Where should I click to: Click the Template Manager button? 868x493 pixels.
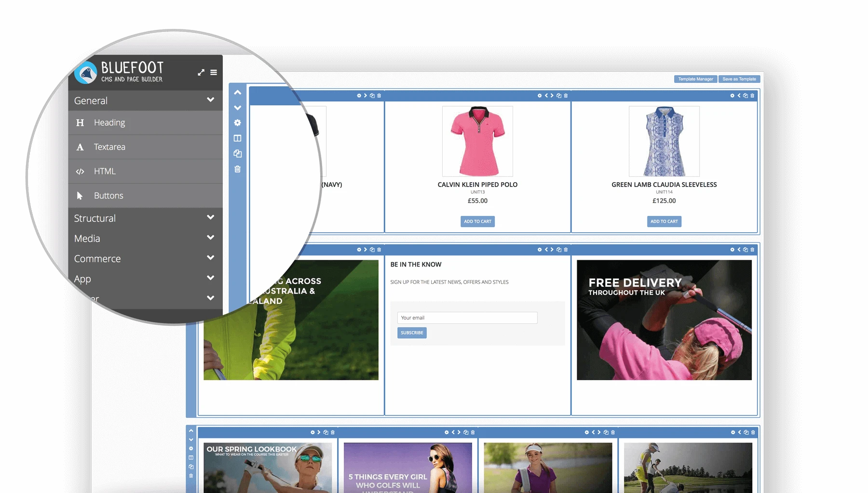tap(695, 79)
